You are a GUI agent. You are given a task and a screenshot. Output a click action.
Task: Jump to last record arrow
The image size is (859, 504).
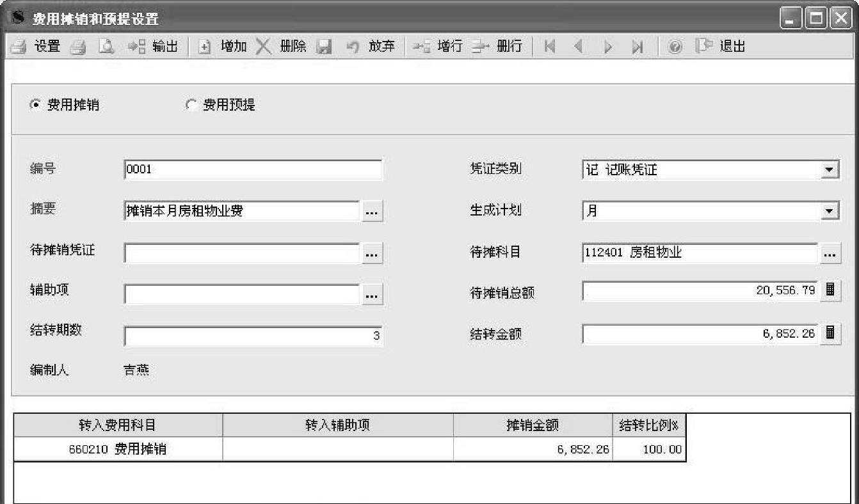[x=637, y=47]
